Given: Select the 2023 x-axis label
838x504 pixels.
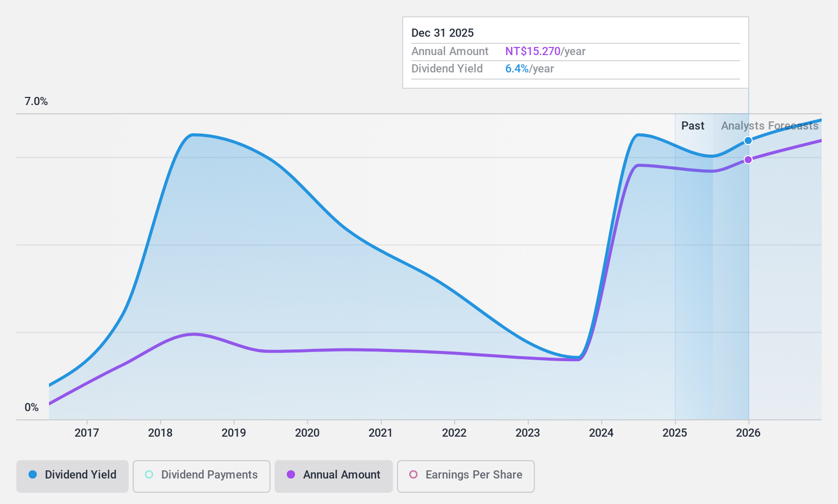Looking at the screenshot, I should click(x=528, y=433).
